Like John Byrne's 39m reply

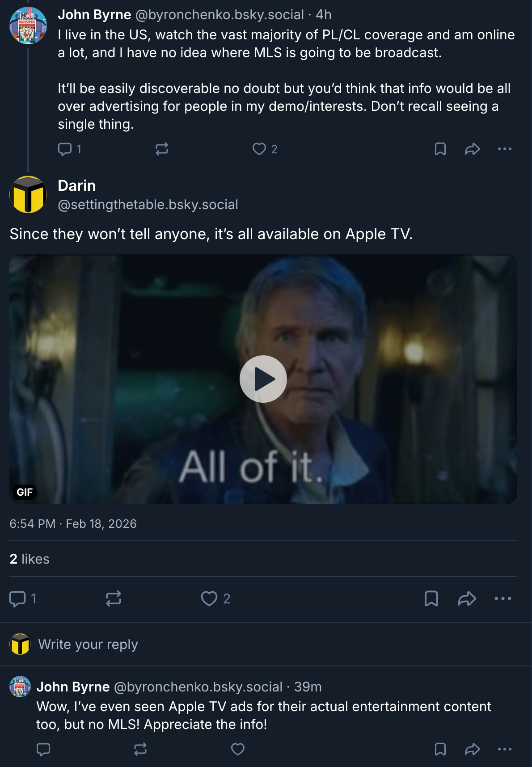coord(238,749)
